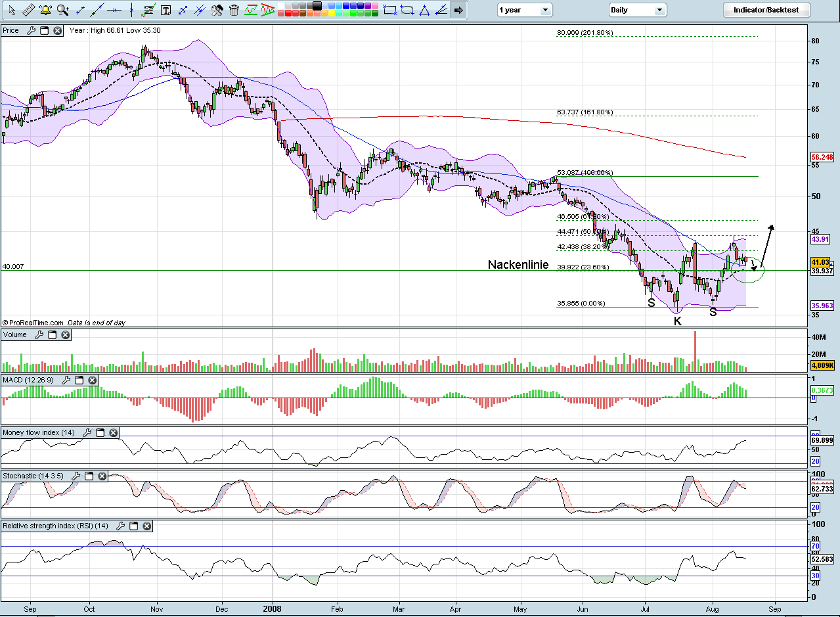Open RSI panel wrench settings

tap(120, 526)
